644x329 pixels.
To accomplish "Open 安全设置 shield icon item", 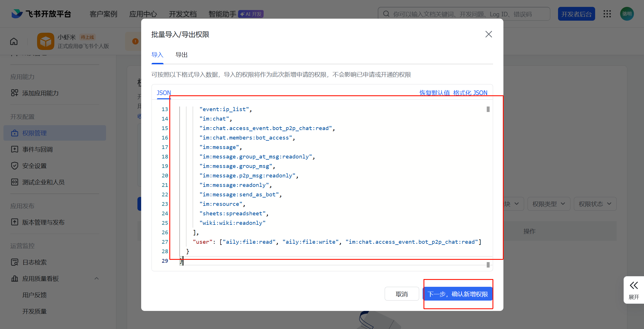I will point(14,166).
